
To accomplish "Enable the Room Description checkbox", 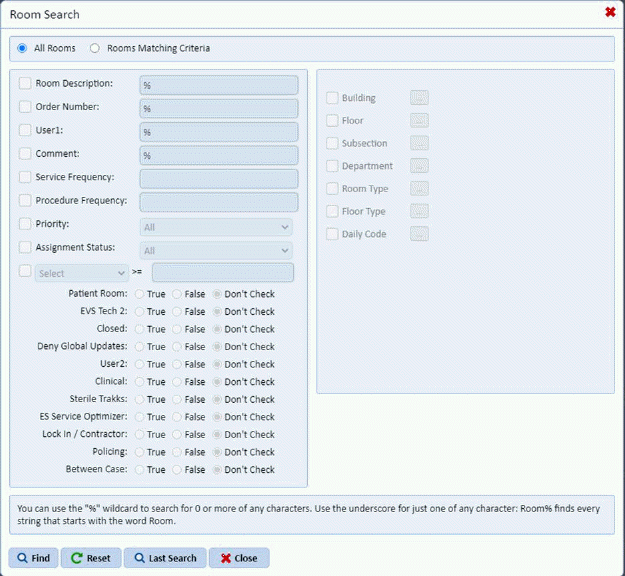I will pos(25,84).
